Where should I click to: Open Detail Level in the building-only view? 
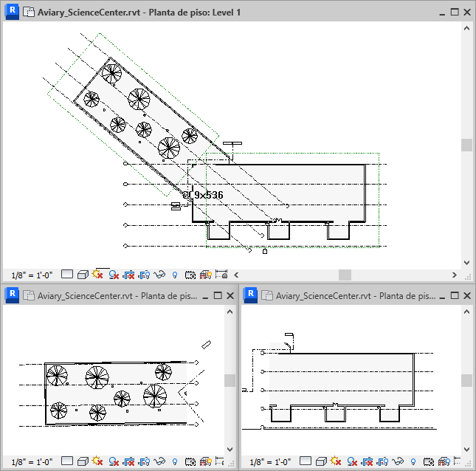coord(306,461)
